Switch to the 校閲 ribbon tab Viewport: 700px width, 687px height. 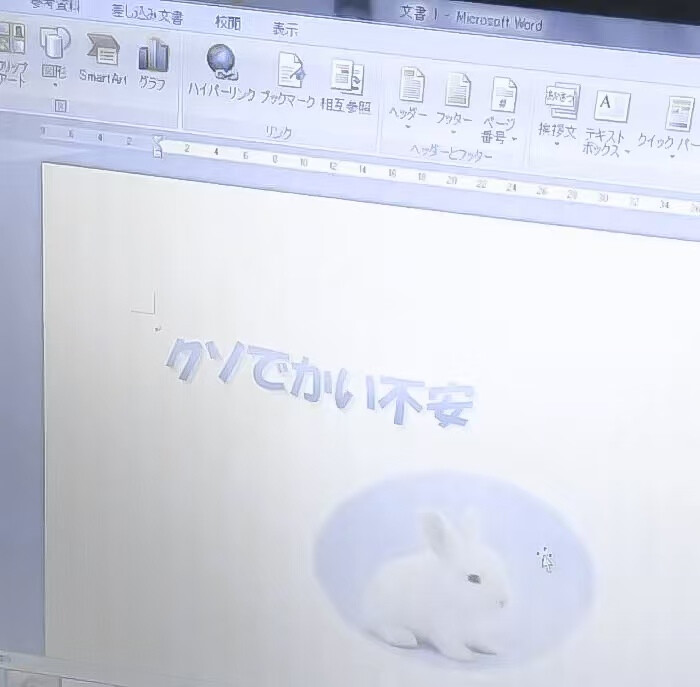point(228,22)
